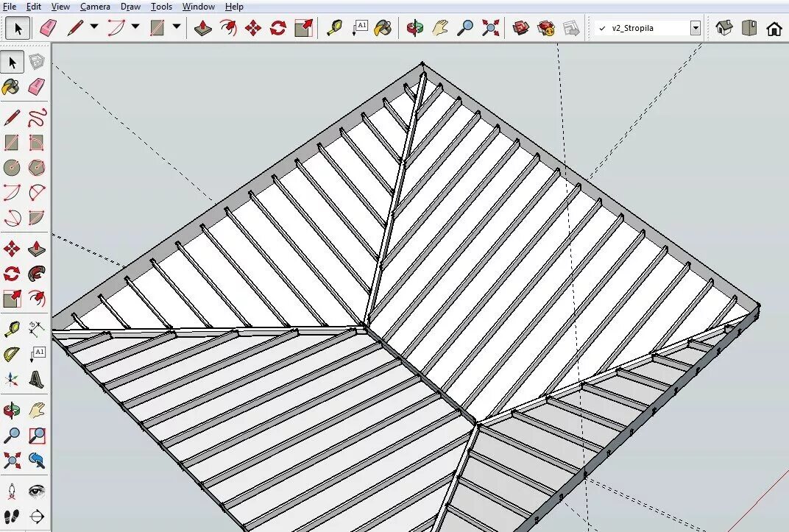Open the Help menu
This screenshot has height=532, width=789.
(235, 7)
